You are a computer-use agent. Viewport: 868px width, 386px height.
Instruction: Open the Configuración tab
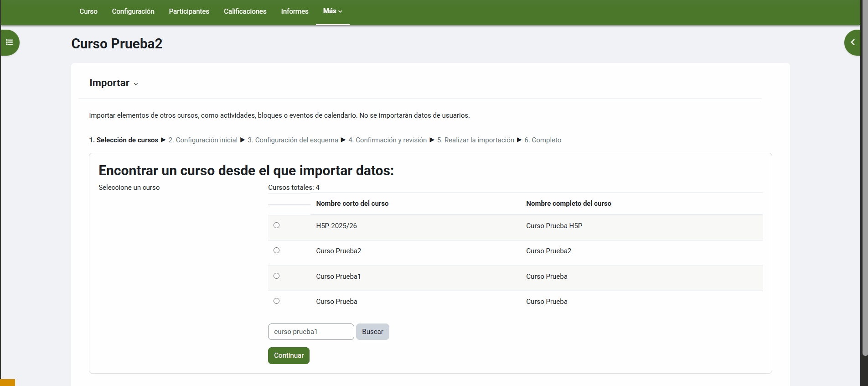click(133, 11)
